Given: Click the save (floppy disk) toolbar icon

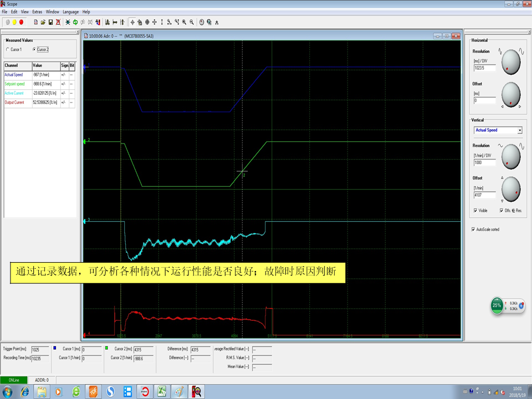Looking at the screenshot, I should pyautogui.click(x=50, y=22).
